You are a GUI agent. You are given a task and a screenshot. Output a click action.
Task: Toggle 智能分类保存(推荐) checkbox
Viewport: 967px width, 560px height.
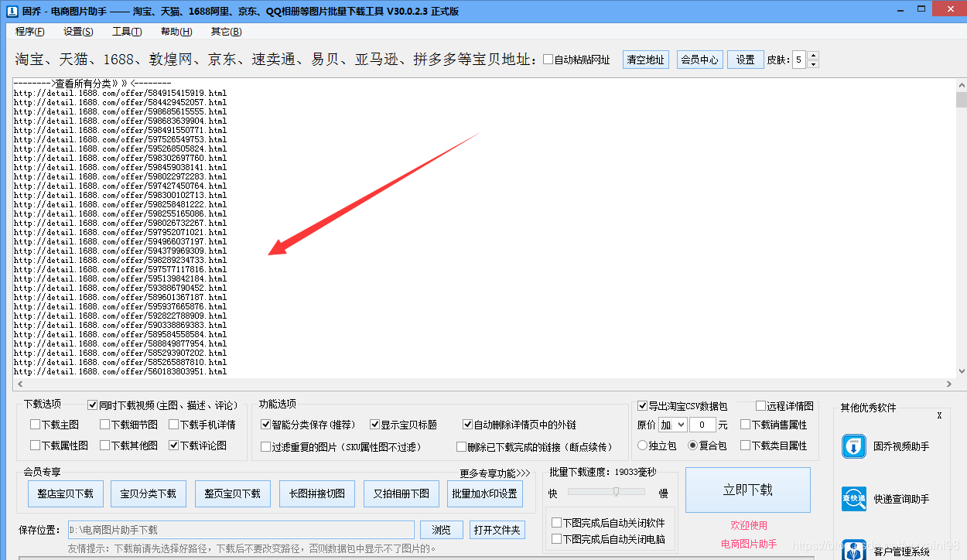pos(266,425)
